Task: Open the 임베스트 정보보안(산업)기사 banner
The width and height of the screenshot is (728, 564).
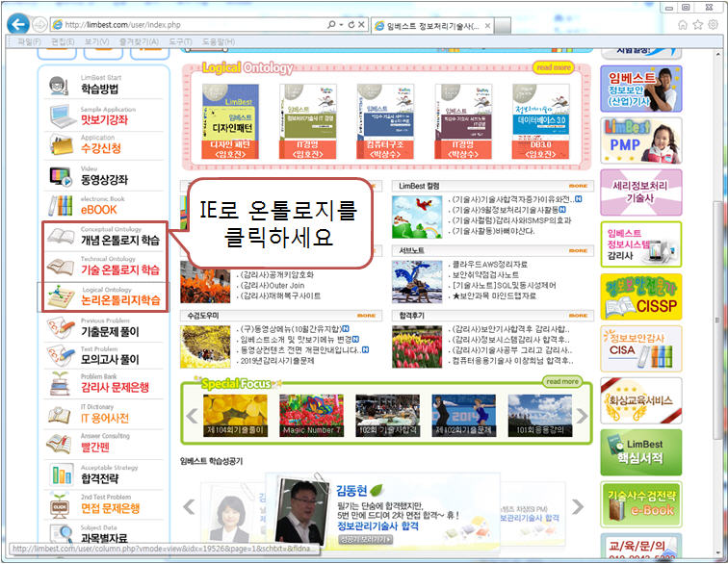Action: pyautogui.click(x=640, y=90)
